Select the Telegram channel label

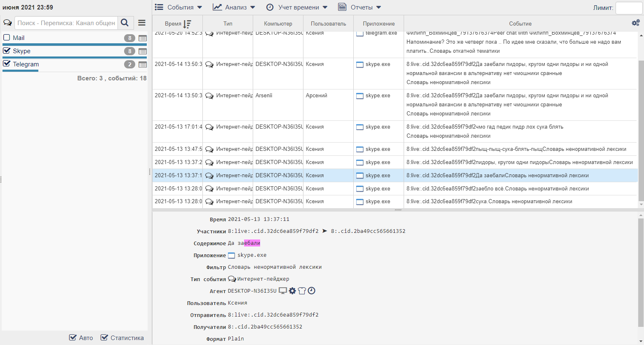(26, 64)
